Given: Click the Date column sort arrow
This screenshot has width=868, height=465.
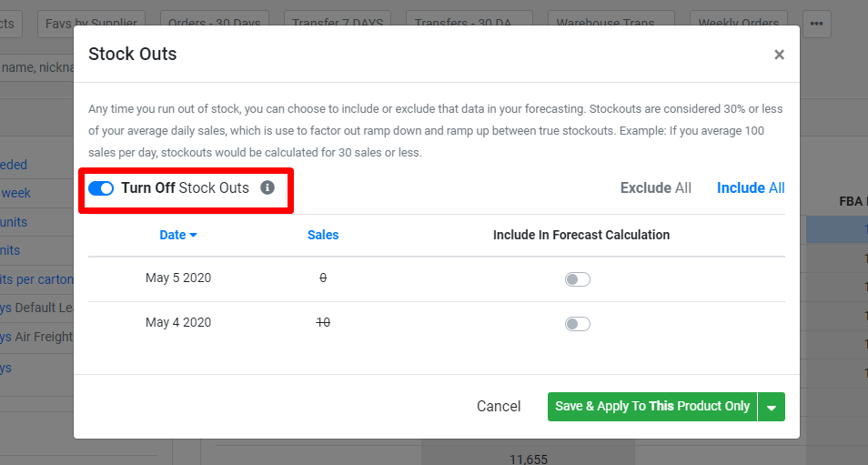Looking at the screenshot, I should [x=193, y=236].
